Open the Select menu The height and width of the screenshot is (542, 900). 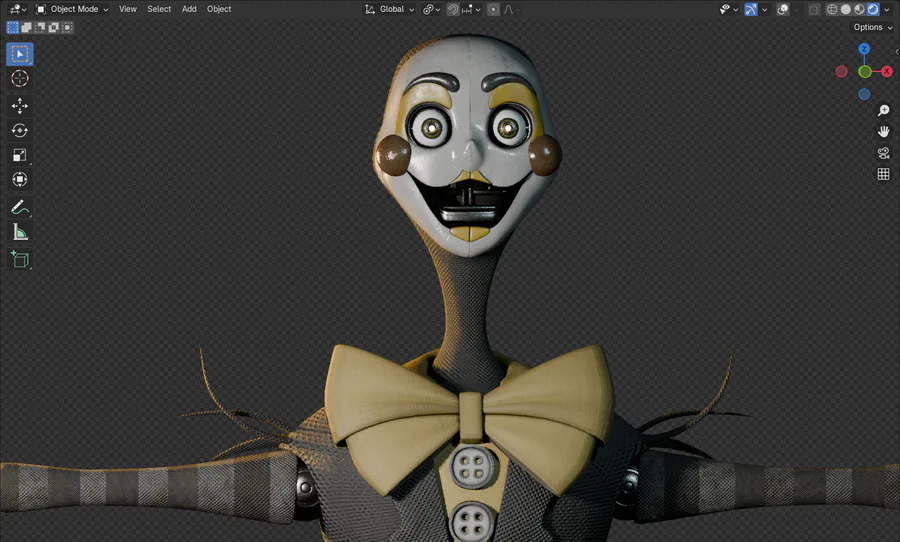click(x=159, y=9)
